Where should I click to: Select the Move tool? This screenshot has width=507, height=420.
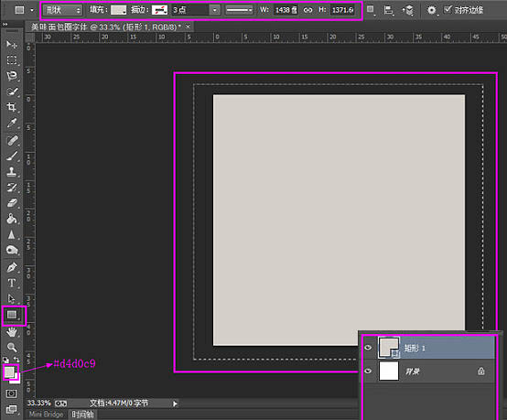(12, 44)
